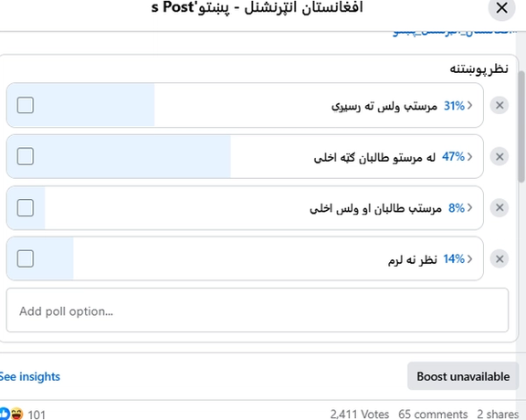Image resolution: width=526 pixels, height=420 pixels.
Task: Open the laughing reaction emoji icon
Action: click(x=16, y=414)
